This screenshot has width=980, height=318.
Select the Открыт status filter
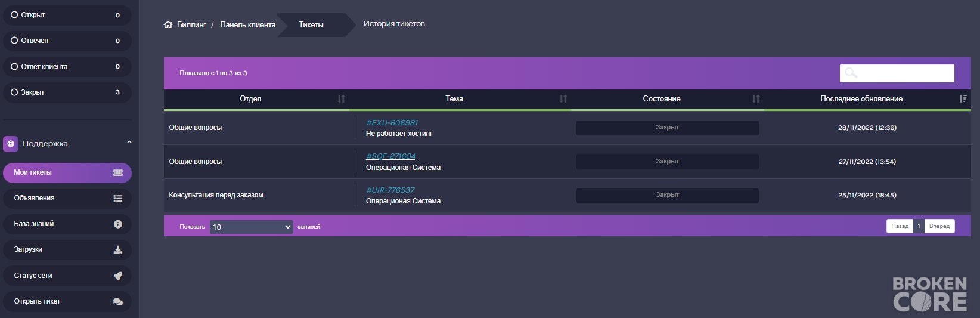(67, 15)
